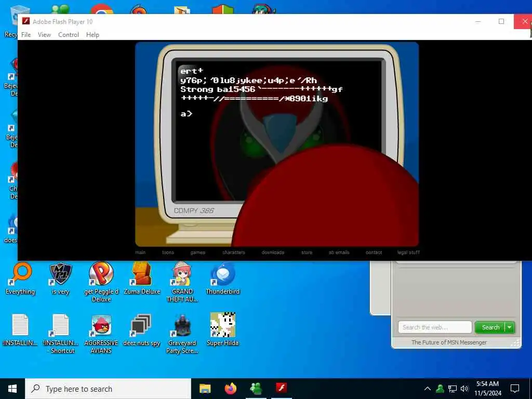Select the Zuma Deluxe desktop icon

tap(142, 278)
